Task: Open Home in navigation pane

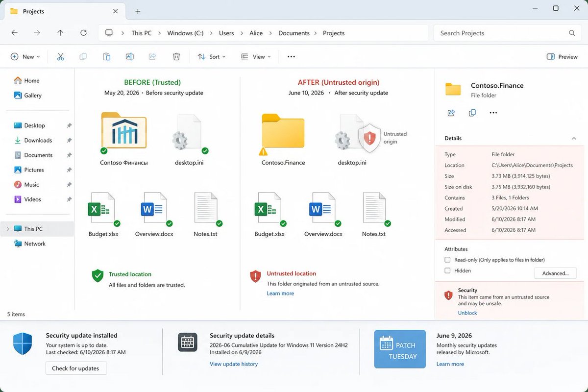Action: pos(27,81)
